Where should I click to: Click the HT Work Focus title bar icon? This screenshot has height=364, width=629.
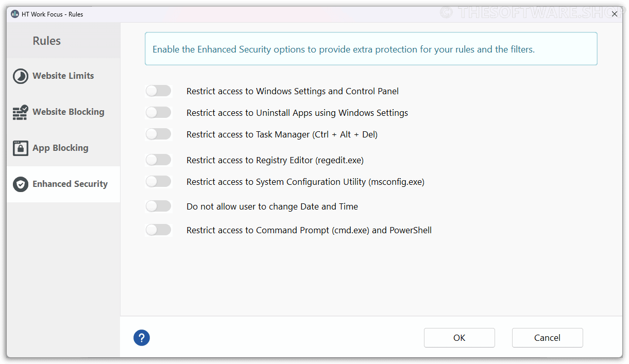pos(15,14)
